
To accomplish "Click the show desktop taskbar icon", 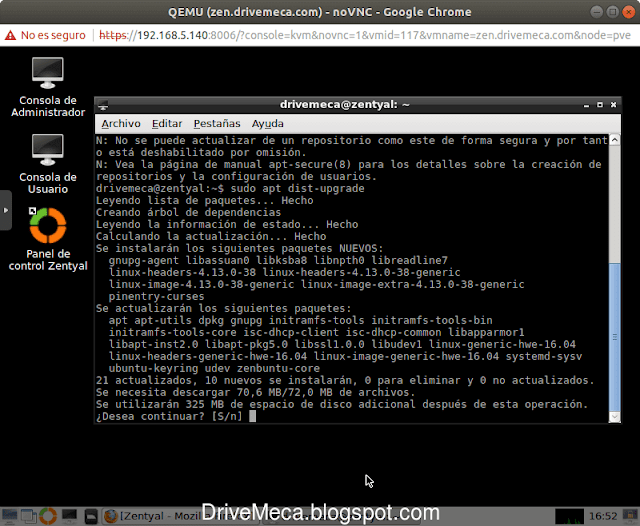I will pyautogui.click(x=29, y=516).
